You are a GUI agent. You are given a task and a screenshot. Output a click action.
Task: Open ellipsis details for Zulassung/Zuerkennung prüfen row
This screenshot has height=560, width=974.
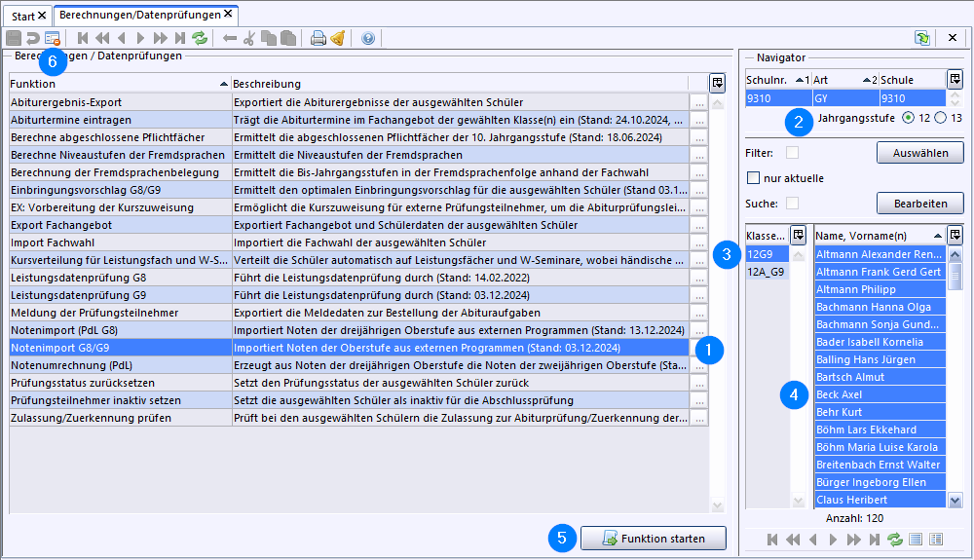point(699,419)
